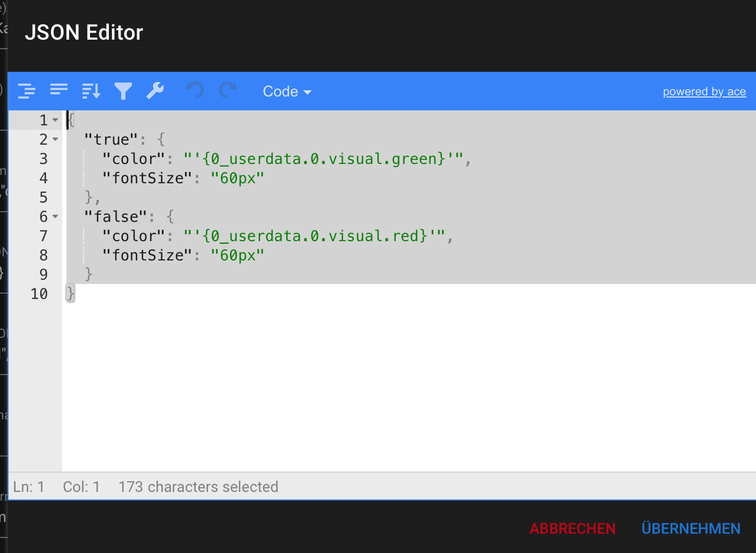Click the green color value string
The image size is (756, 553).
click(323, 159)
